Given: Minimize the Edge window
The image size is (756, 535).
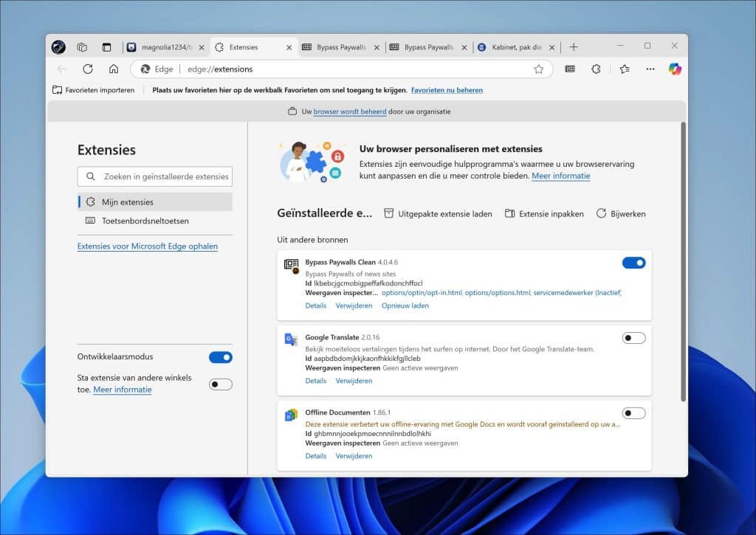Looking at the screenshot, I should (620, 45).
